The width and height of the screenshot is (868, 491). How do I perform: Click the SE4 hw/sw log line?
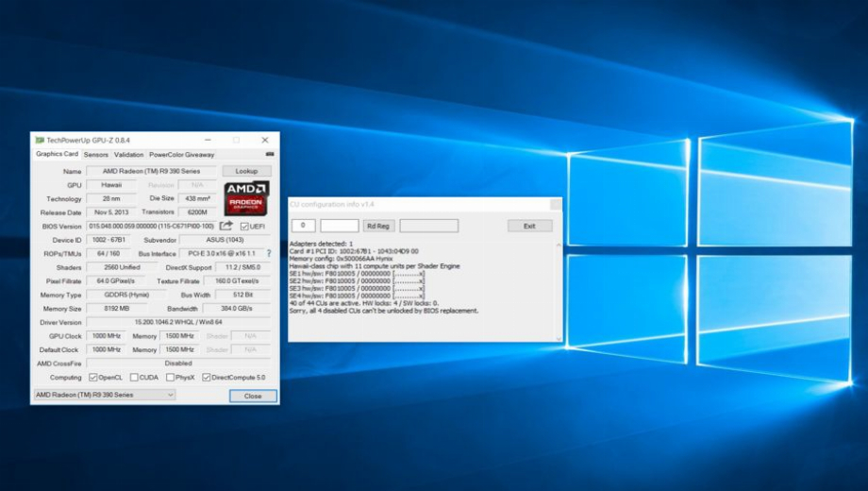pyautogui.click(x=357, y=296)
